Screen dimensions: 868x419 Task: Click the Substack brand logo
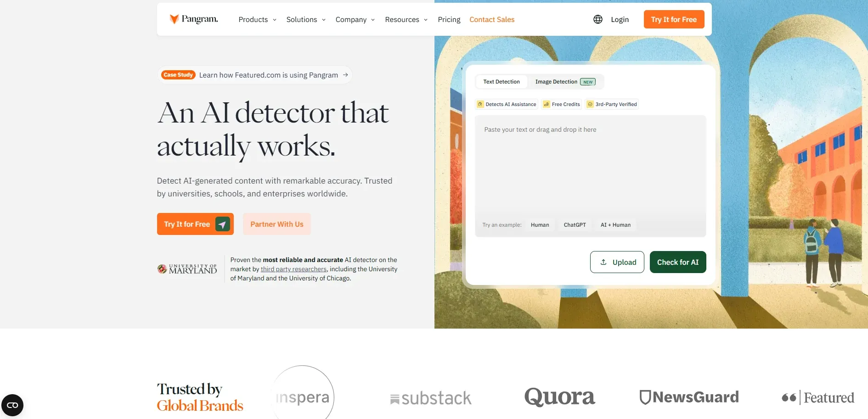431,398
